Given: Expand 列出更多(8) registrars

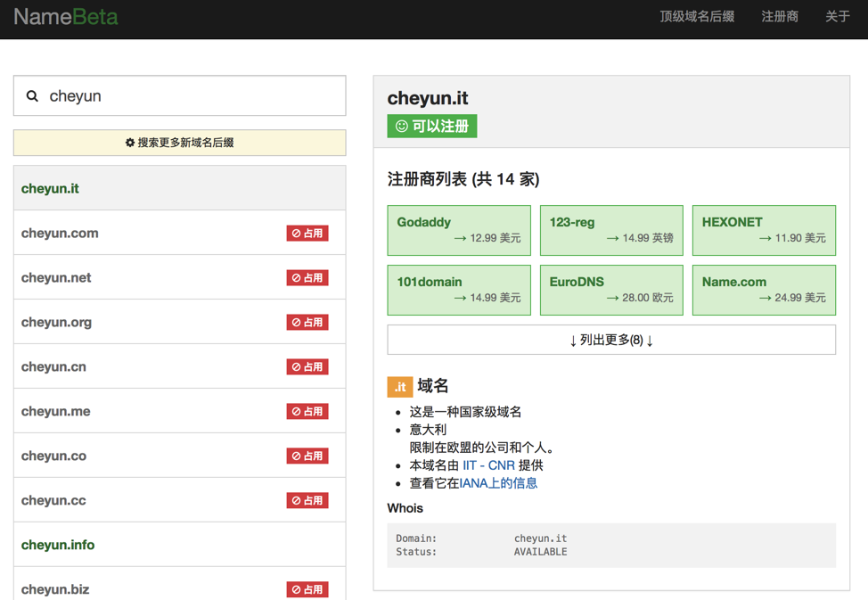Looking at the screenshot, I should click(x=611, y=340).
